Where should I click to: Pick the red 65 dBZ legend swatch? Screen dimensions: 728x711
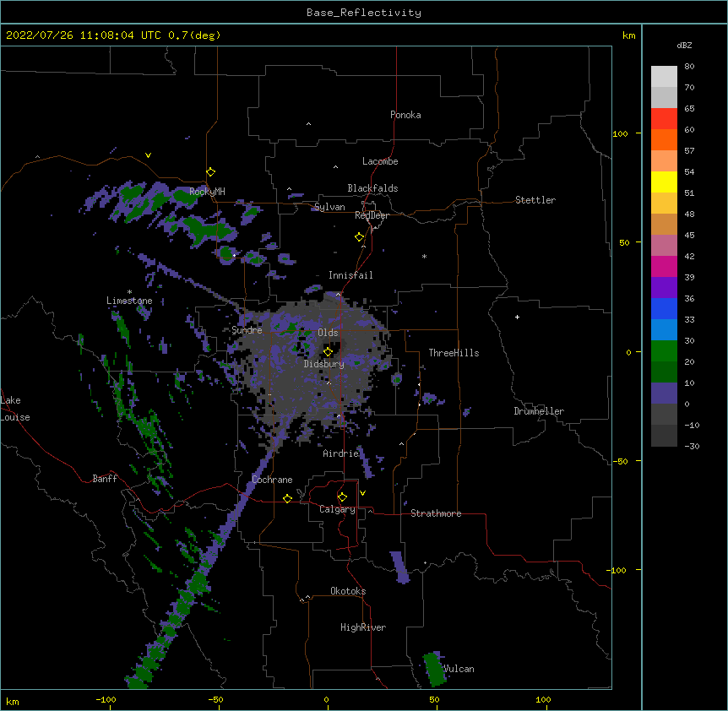664,118
